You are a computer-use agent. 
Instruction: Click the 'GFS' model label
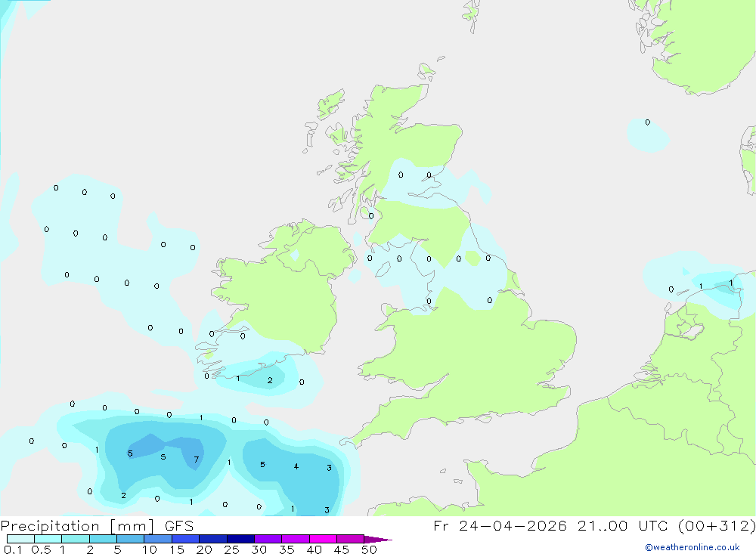(179, 526)
